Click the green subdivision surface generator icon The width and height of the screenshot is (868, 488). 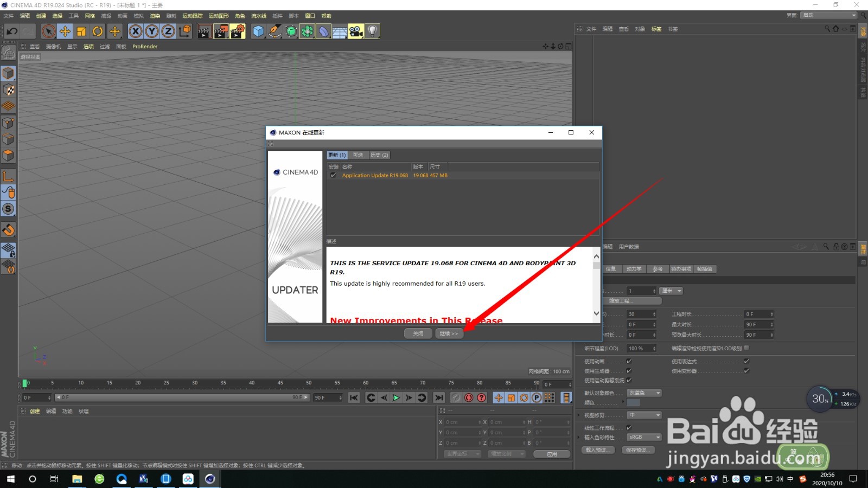click(291, 31)
